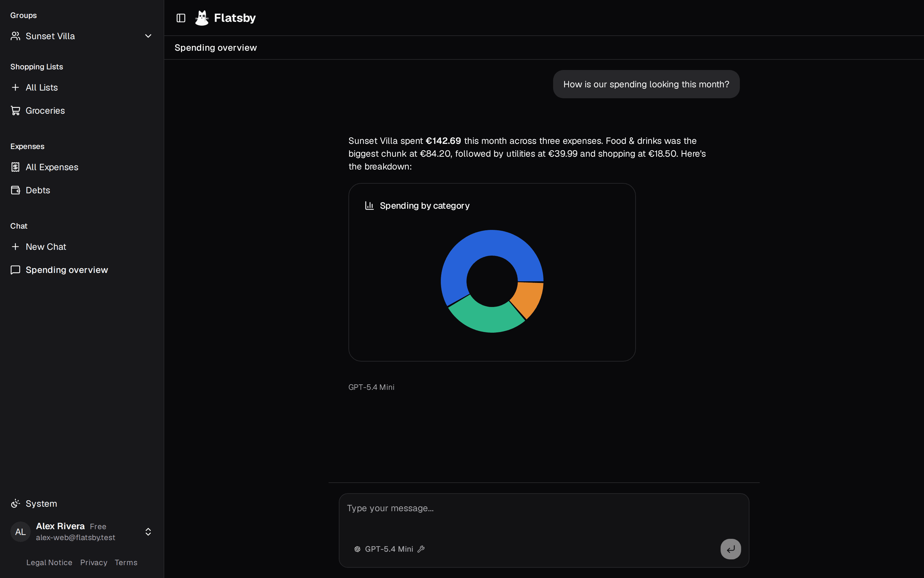Click the System theme icon
This screenshot has width=924, height=578.
(x=15, y=504)
